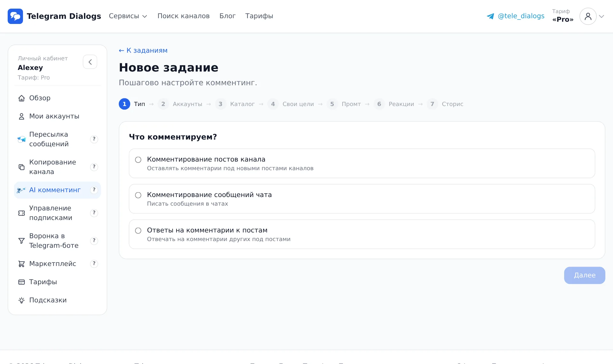Go back via К заданиям link
Image resolution: width=613 pixels, height=364 pixels.
click(143, 50)
